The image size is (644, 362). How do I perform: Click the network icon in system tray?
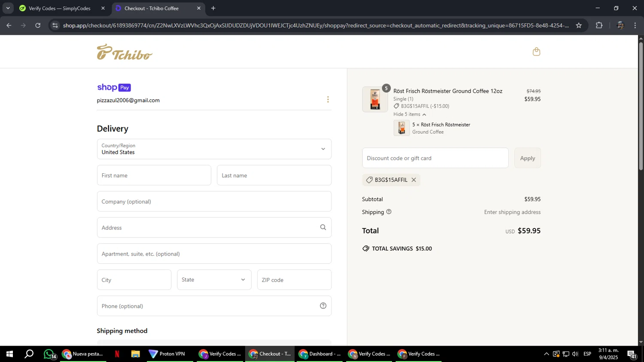point(566,354)
